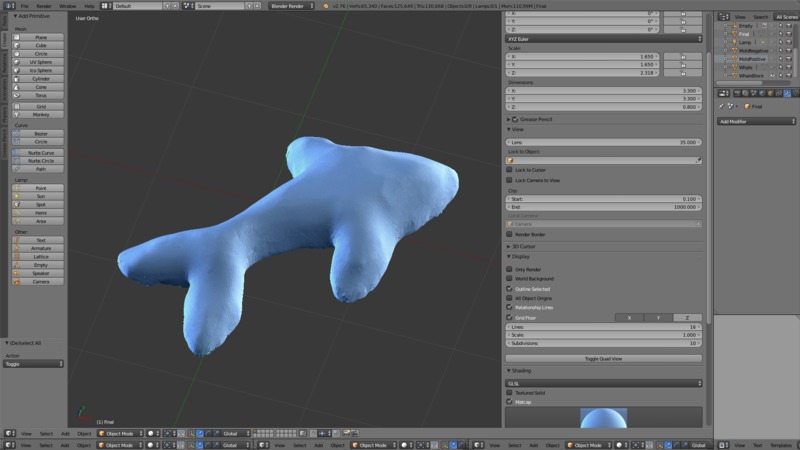Toggle visibility eye of WhaleBlock

tap(772, 76)
